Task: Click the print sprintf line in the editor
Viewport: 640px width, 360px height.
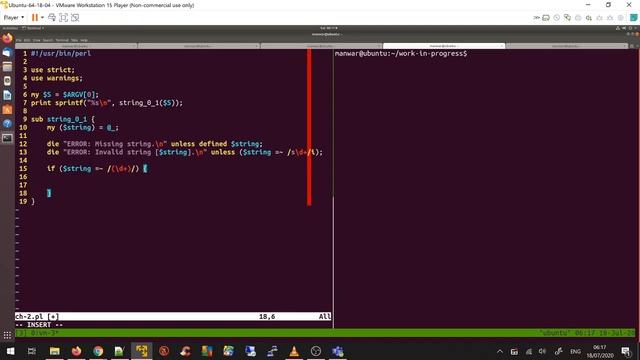Action: (107, 103)
